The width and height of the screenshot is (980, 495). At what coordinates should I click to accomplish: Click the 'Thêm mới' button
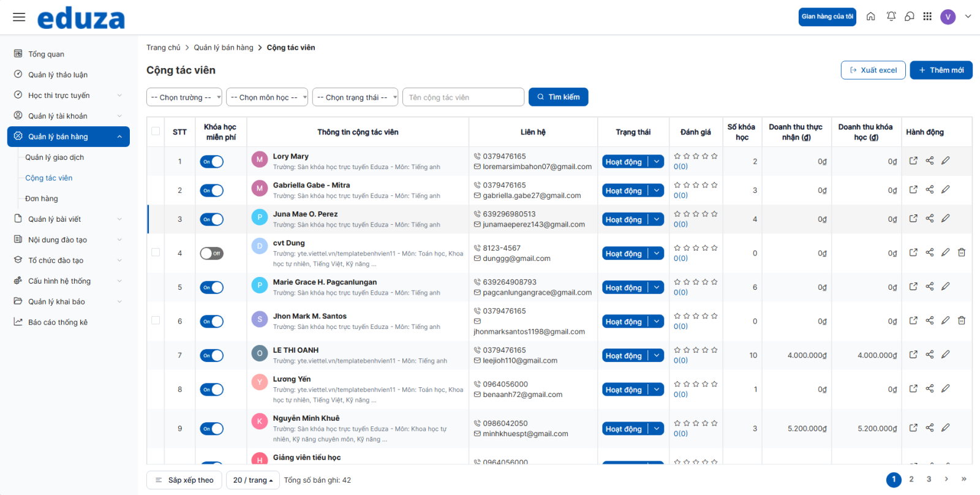[x=941, y=70]
